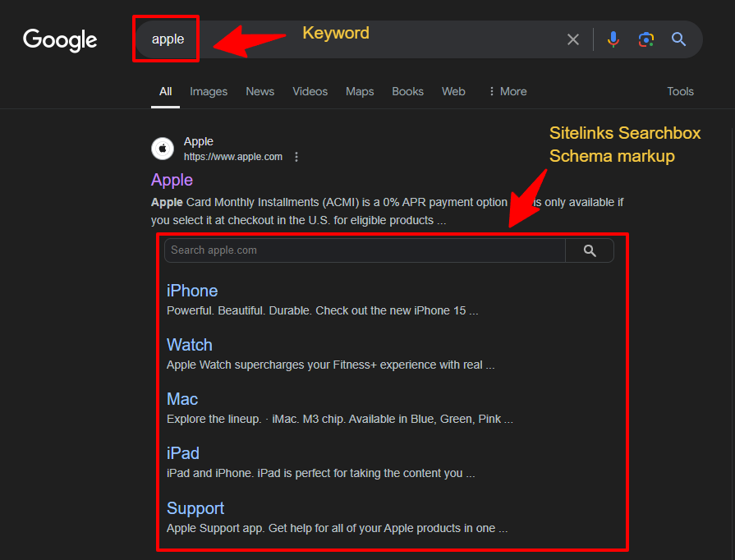
Task: Click 'Apple Watch supercharges your Fitness+' text
Action: (x=330, y=365)
